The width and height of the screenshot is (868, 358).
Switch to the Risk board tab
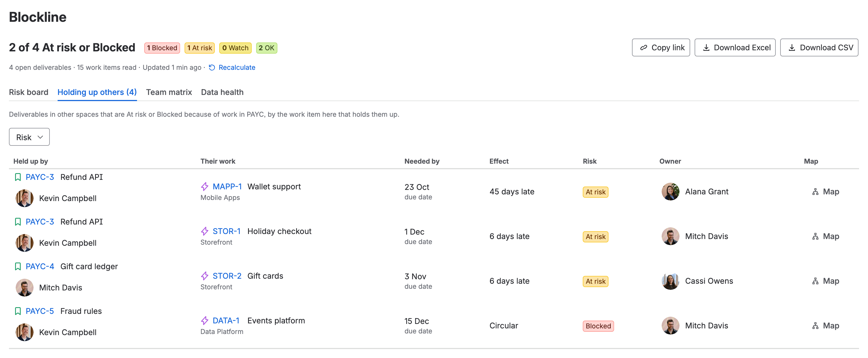coord(29,92)
